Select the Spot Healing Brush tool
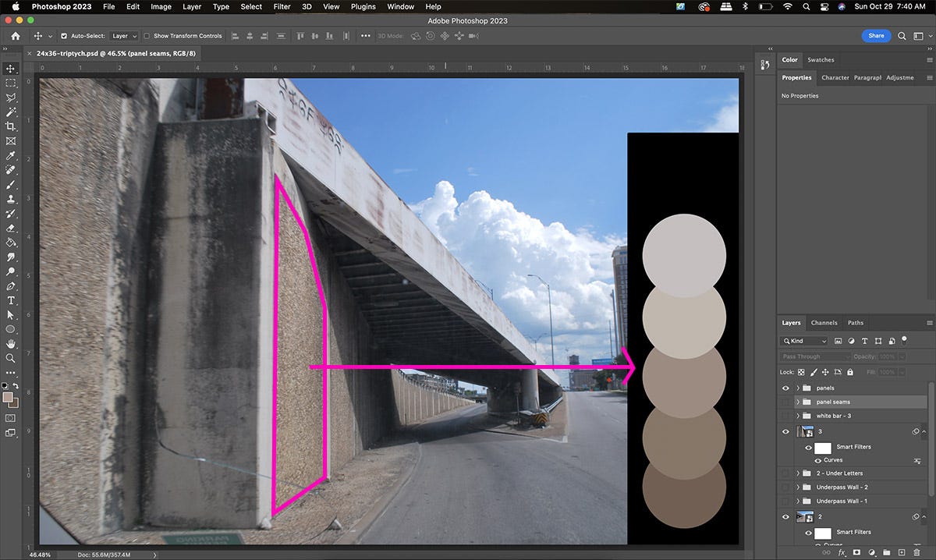This screenshot has height=560, width=936. (x=11, y=170)
